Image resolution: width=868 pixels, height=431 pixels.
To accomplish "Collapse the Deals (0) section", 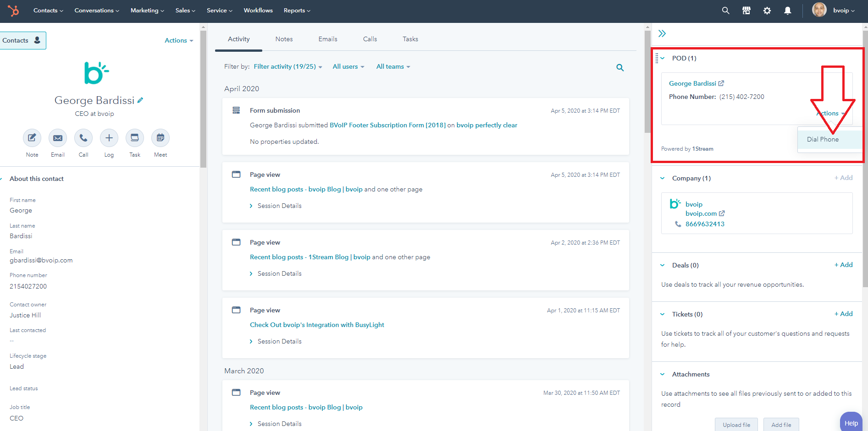I will 663,265.
